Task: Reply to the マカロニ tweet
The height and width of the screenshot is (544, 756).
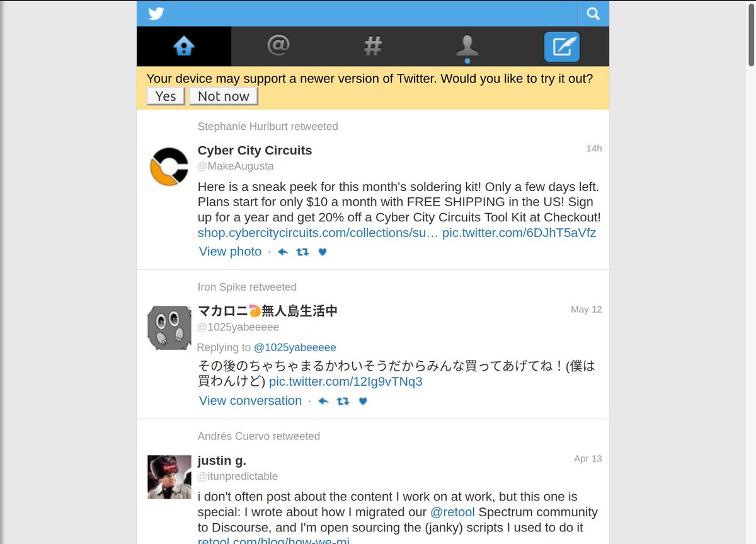Action: click(323, 401)
